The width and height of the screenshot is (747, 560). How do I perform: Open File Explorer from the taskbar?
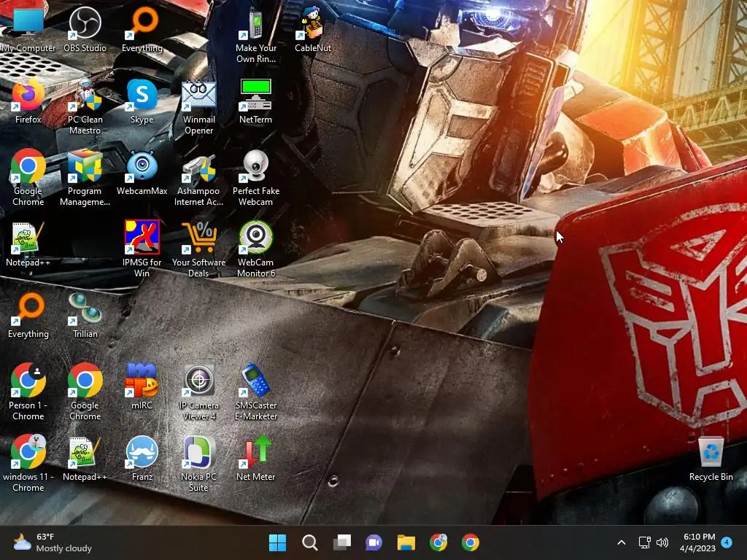406,542
